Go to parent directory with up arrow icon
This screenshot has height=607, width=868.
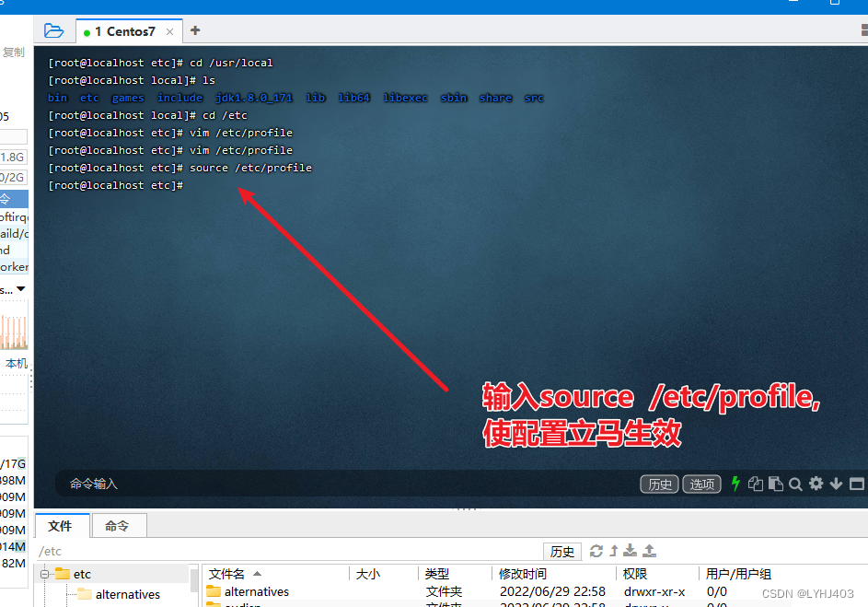pyautogui.click(x=615, y=551)
